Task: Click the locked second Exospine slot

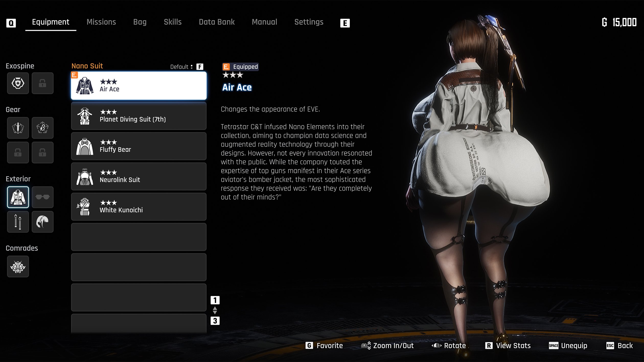Action: tap(42, 83)
